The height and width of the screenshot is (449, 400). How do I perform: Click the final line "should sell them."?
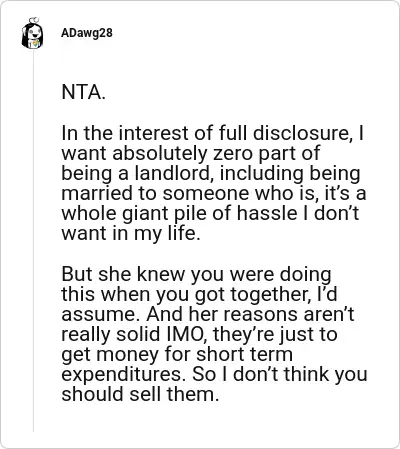140,394
